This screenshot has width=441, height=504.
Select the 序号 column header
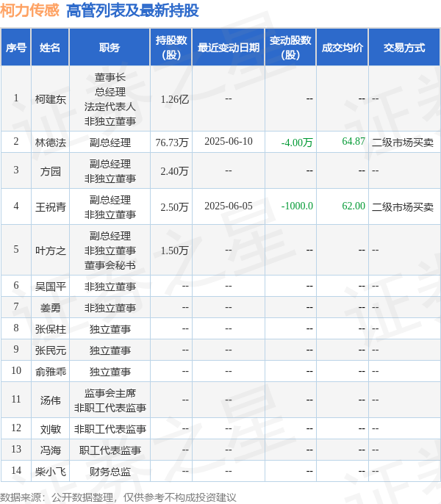16,48
